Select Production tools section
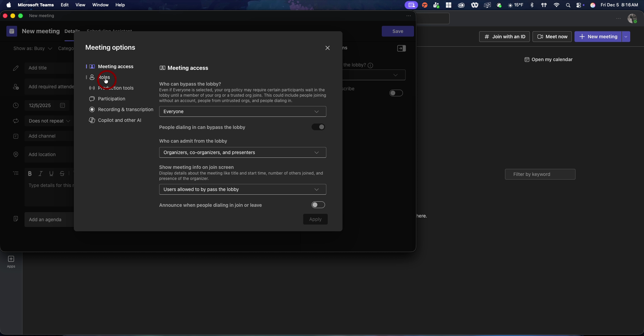 click(x=111, y=88)
